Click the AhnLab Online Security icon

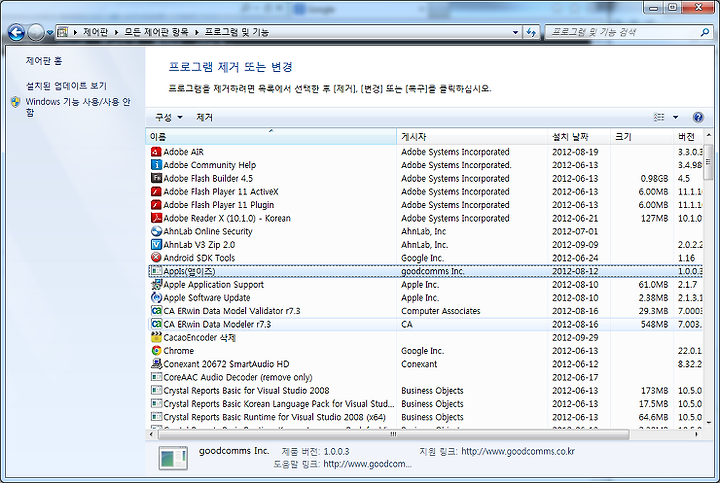coord(156,231)
